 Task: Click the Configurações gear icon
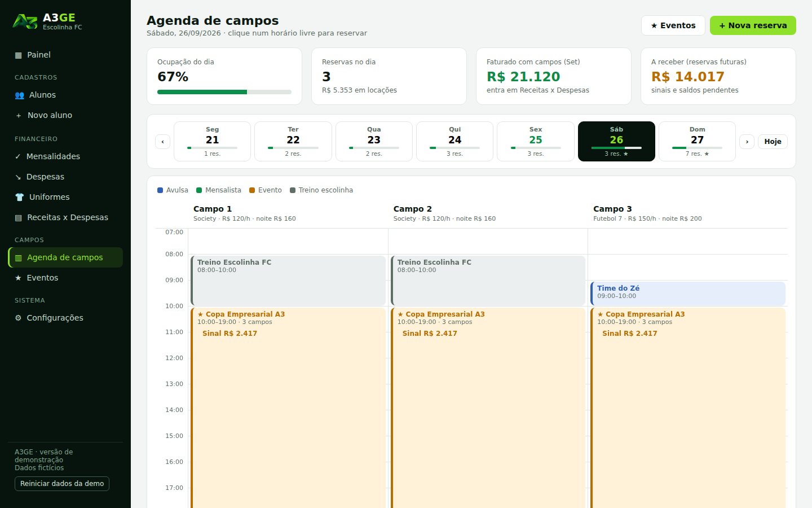tap(18, 318)
